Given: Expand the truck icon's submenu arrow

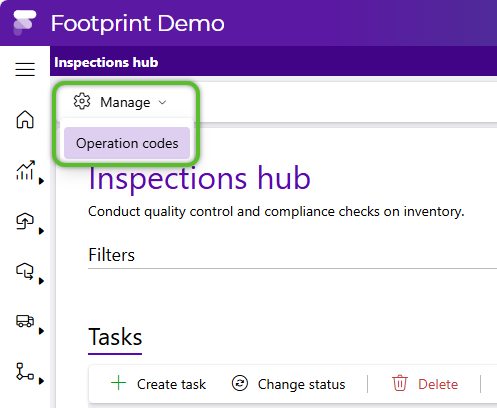Looking at the screenshot, I should [41, 331].
